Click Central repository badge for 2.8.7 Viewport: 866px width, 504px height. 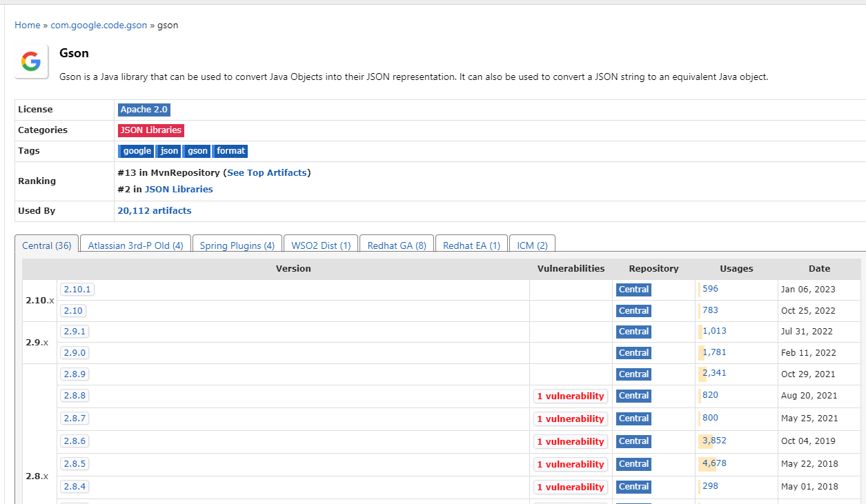point(633,419)
